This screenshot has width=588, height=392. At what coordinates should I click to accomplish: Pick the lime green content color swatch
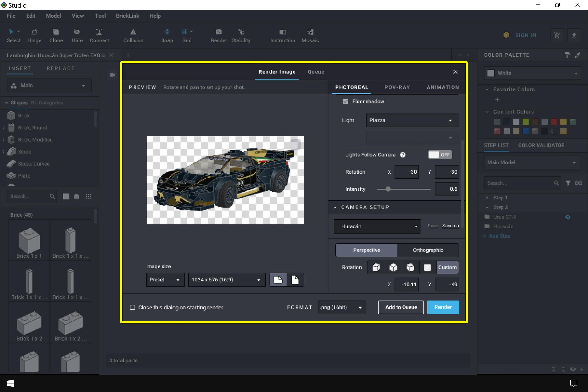point(525,122)
